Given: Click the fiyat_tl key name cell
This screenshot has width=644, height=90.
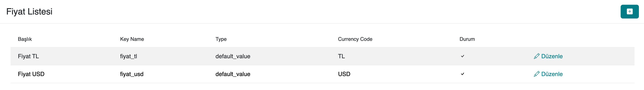Looking at the screenshot, I should 128,56.
